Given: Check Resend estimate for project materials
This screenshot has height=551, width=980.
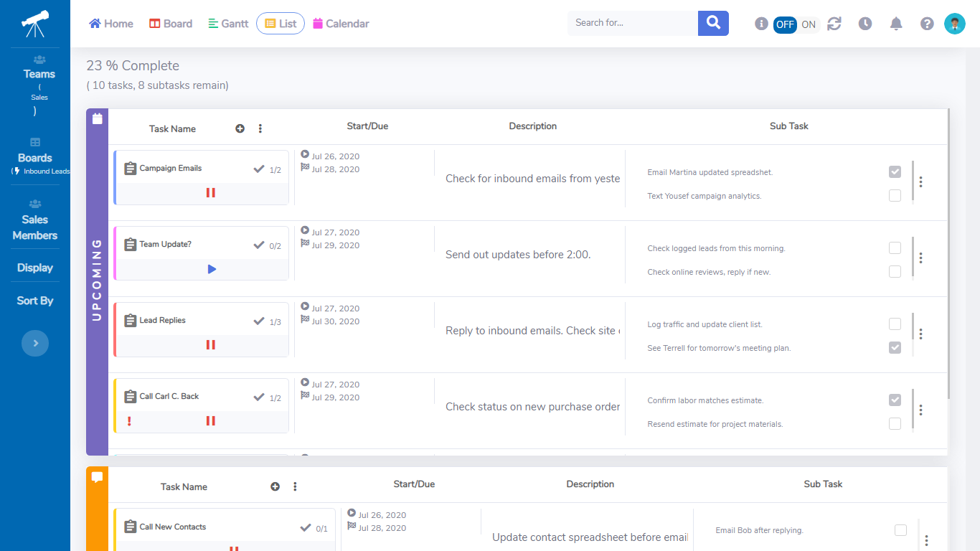Looking at the screenshot, I should coord(895,424).
